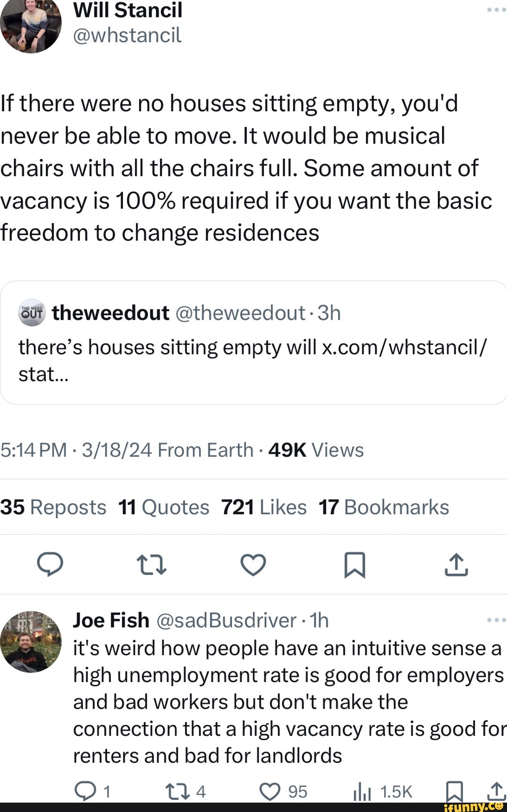507x812 pixels.
Task: Open Will Stancil's profile picture
Action: tap(31, 23)
